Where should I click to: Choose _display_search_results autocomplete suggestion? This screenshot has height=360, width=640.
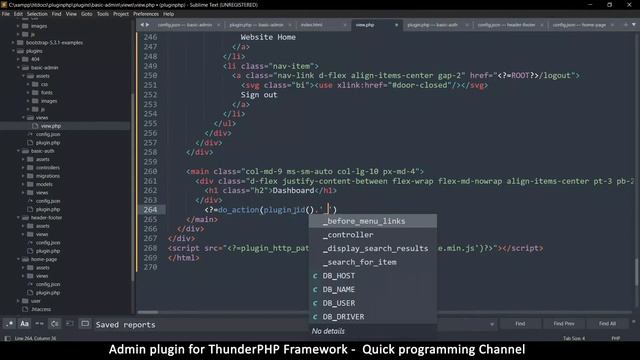tap(373, 248)
